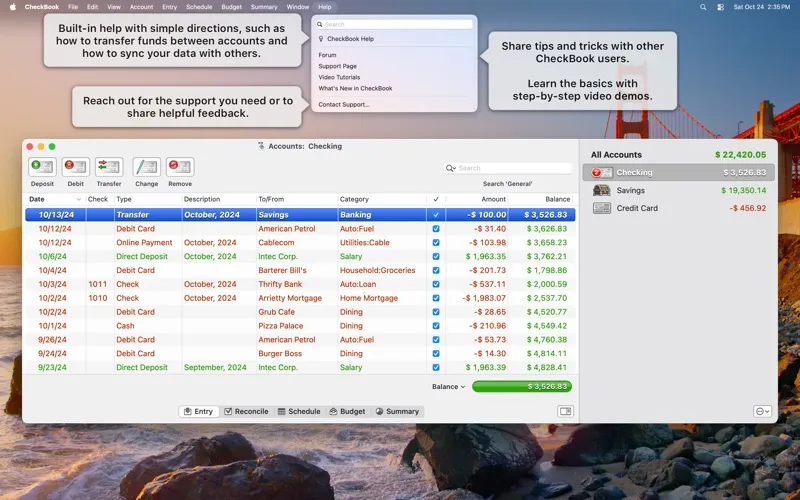Click the Deposit toolbar icon
This screenshot has width=800, height=500.
42,167
